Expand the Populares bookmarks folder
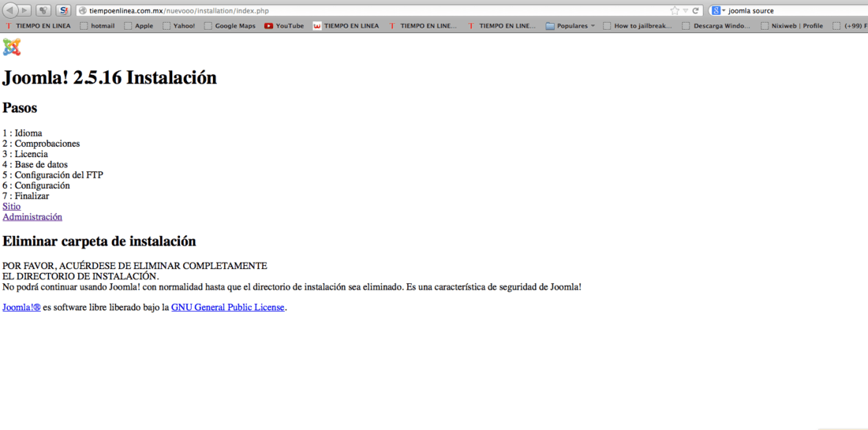The height and width of the screenshot is (430, 868). coord(570,25)
